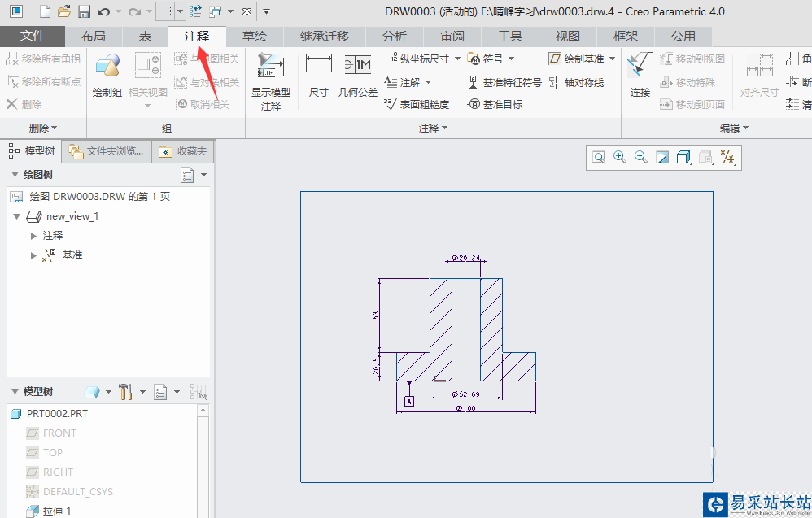The height and width of the screenshot is (518, 812).
Task: Click the 连接 connect tool
Action: pyautogui.click(x=640, y=75)
